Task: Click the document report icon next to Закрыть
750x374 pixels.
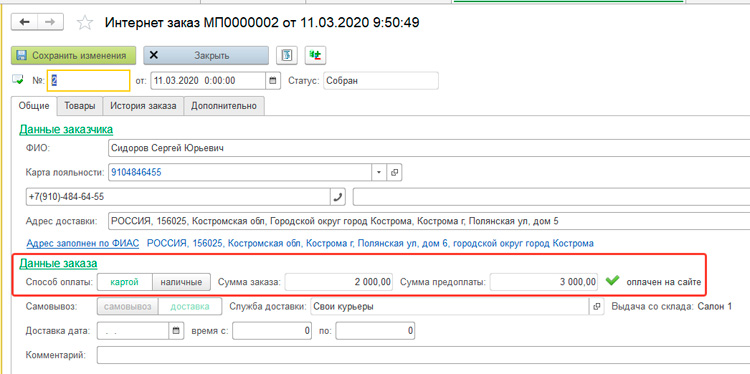Action: 287,55
